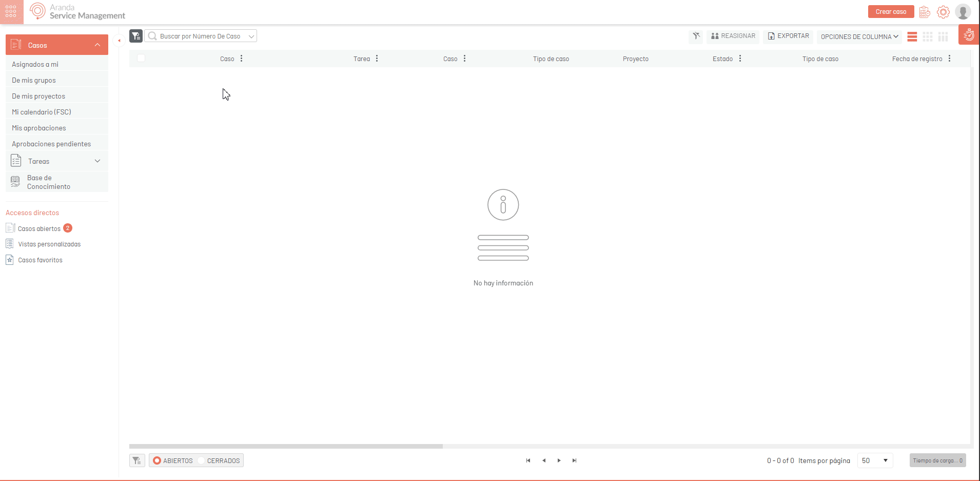
Task: Select the ABIERTOS radio option
Action: tap(158, 460)
